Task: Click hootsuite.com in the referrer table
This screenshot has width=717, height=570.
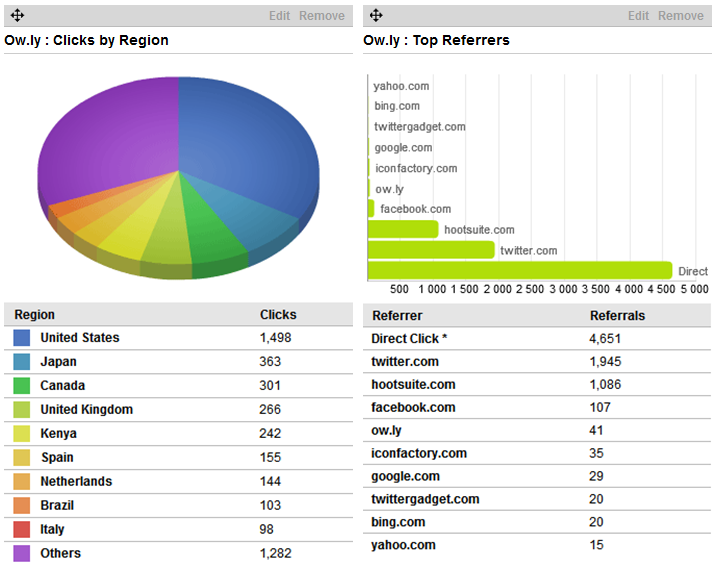Action: click(413, 384)
